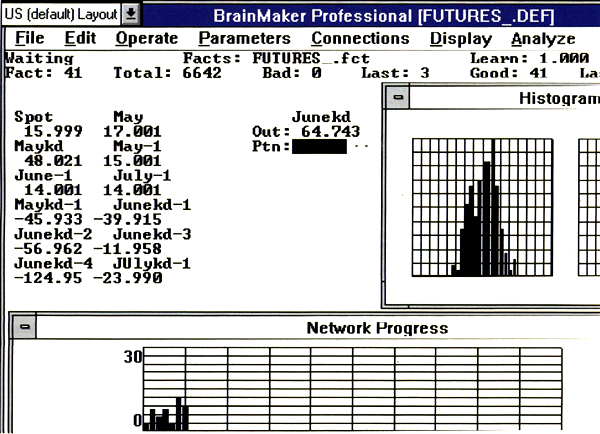Click the Bad: 0 status entry
This screenshot has width=600, height=434.
[292, 73]
